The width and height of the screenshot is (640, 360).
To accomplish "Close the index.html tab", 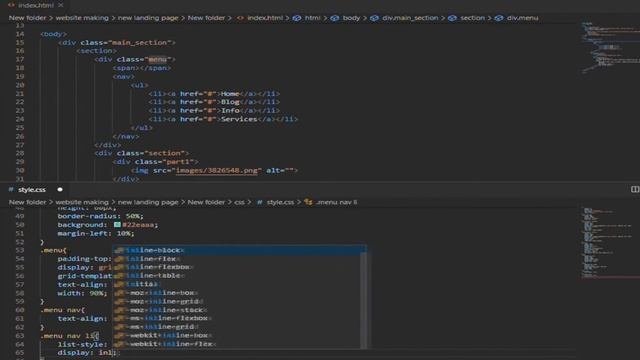I will (x=61, y=5).
